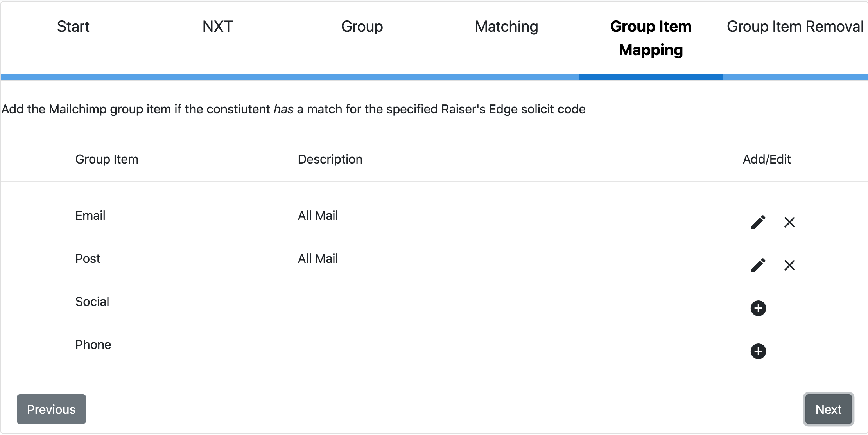Select the Email group item row
The width and height of the screenshot is (868, 435).
coord(434,216)
